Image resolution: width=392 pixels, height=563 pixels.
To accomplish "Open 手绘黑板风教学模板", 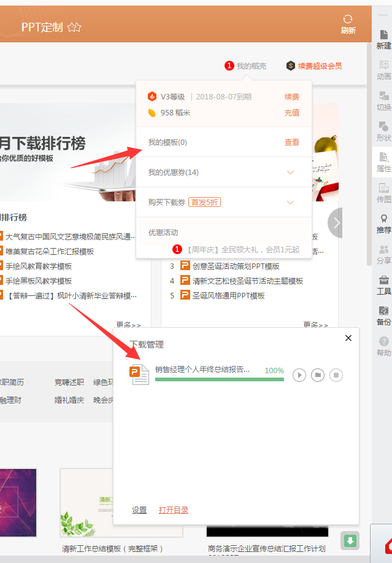I will 39,281.
